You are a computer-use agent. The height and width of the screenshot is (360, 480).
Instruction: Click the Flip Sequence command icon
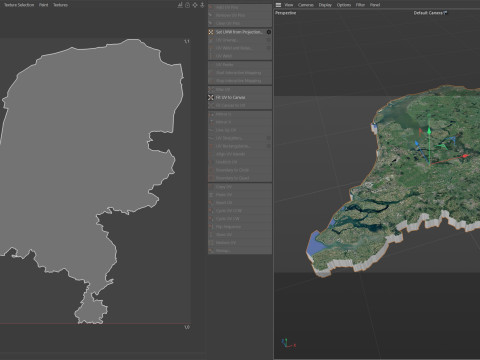coord(211,227)
